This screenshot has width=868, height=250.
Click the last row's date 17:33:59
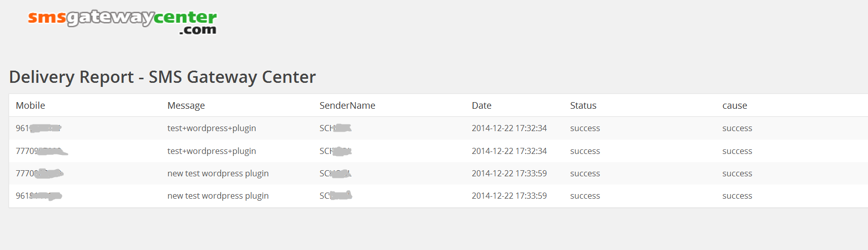pos(509,196)
